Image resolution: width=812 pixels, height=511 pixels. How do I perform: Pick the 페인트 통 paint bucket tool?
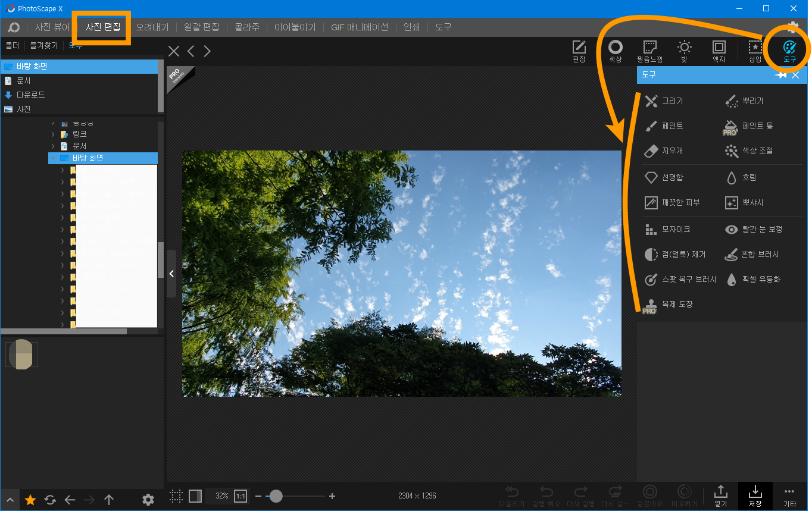pos(748,126)
